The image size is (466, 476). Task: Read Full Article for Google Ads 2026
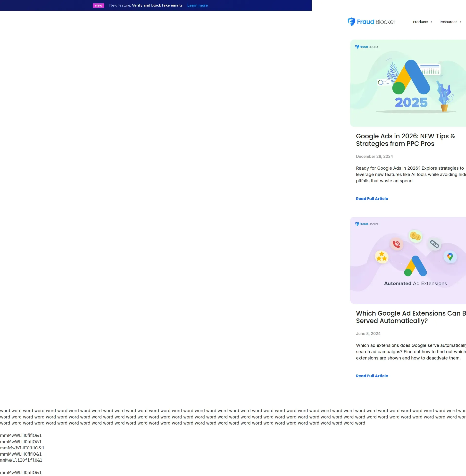pos(372,199)
